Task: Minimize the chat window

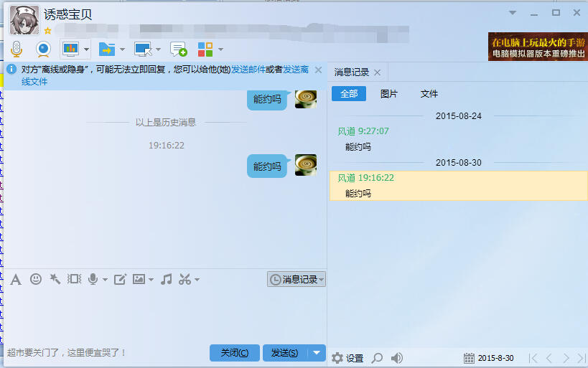Action: coord(534,13)
